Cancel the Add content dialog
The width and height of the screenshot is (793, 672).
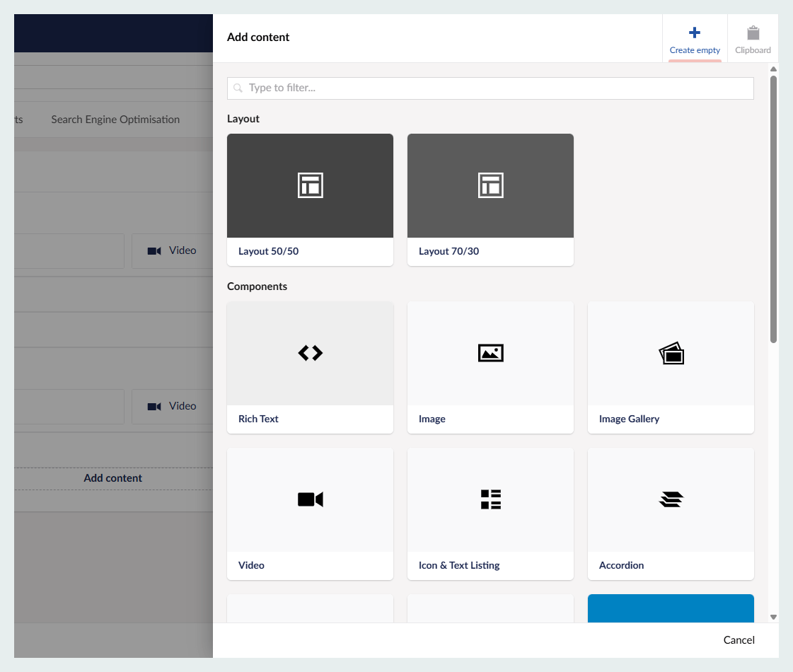pos(739,640)
